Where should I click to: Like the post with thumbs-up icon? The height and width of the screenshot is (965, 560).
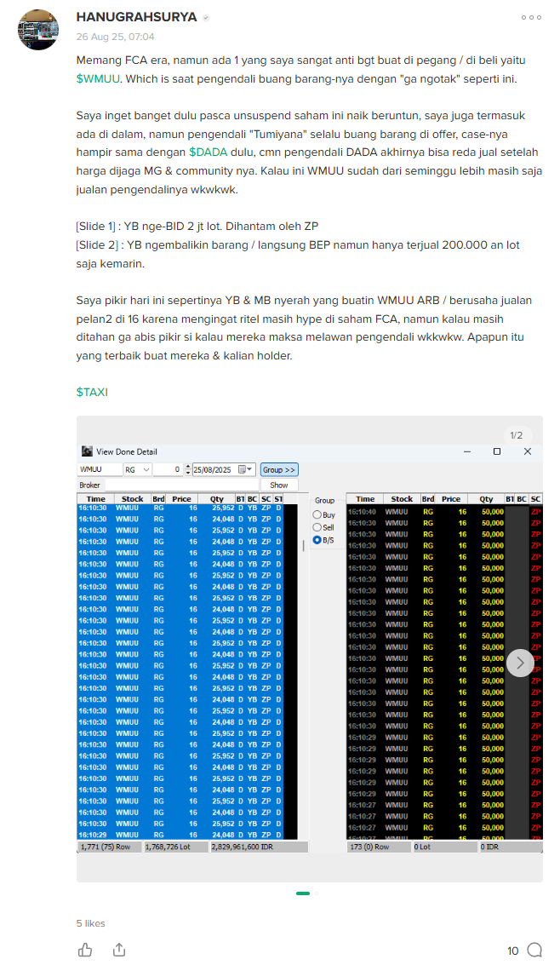pyautogui.click(x=85, y=950)
